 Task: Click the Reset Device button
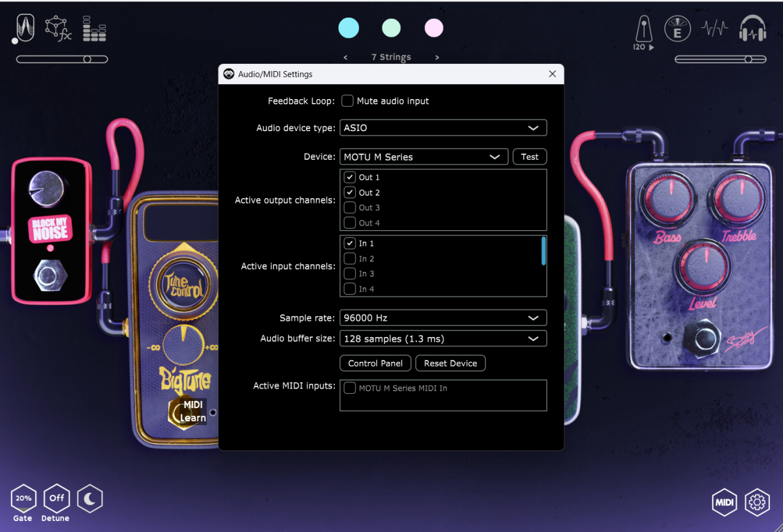450,364
